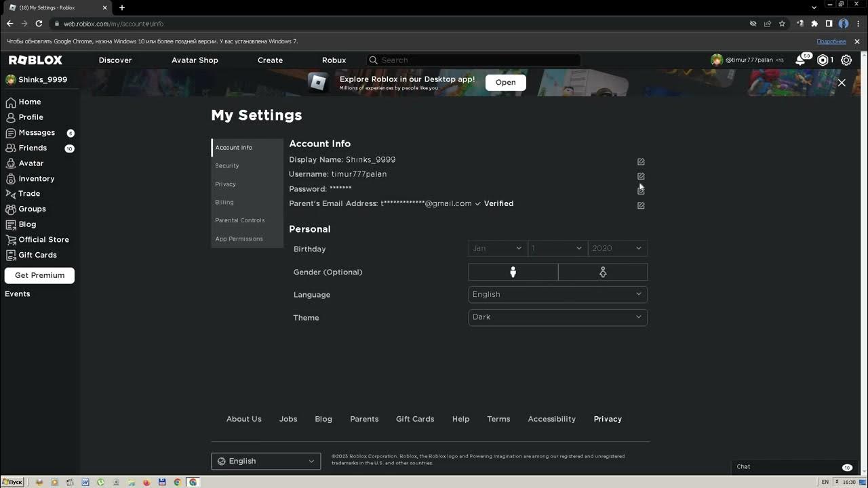This screenshot has width=868, height=488.
Task: Open Discover in top navigation
Action: (115, 60)
